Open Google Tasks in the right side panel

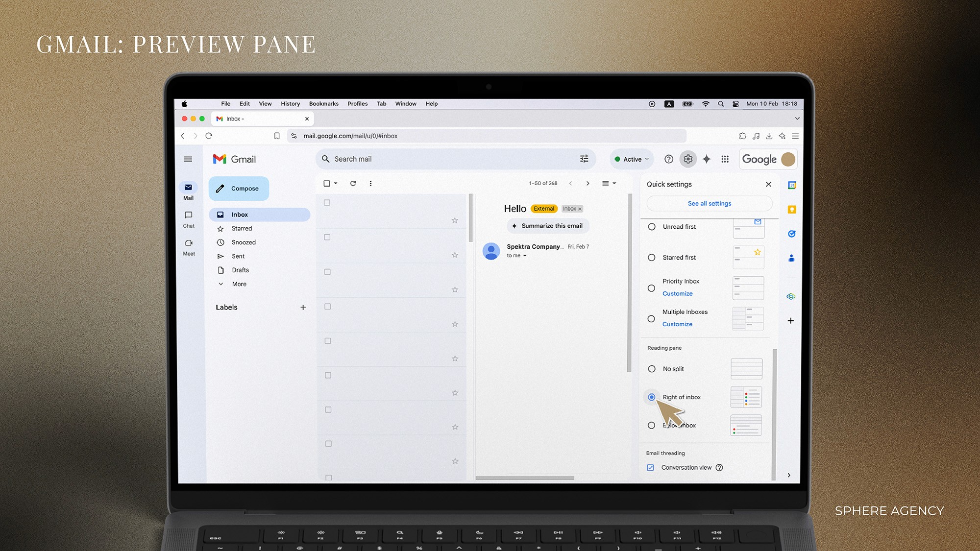pos(791,234)
